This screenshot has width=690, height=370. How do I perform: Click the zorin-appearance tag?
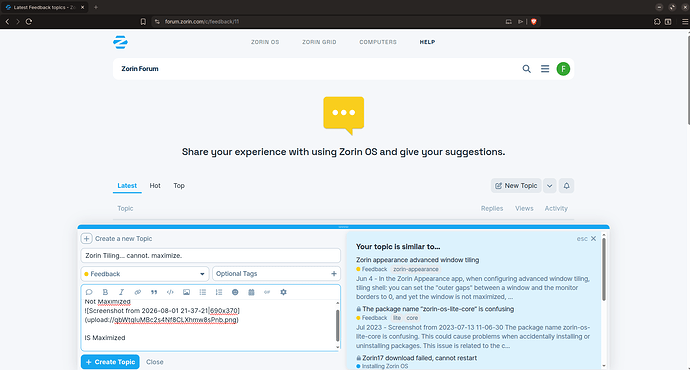coord(415,269)
